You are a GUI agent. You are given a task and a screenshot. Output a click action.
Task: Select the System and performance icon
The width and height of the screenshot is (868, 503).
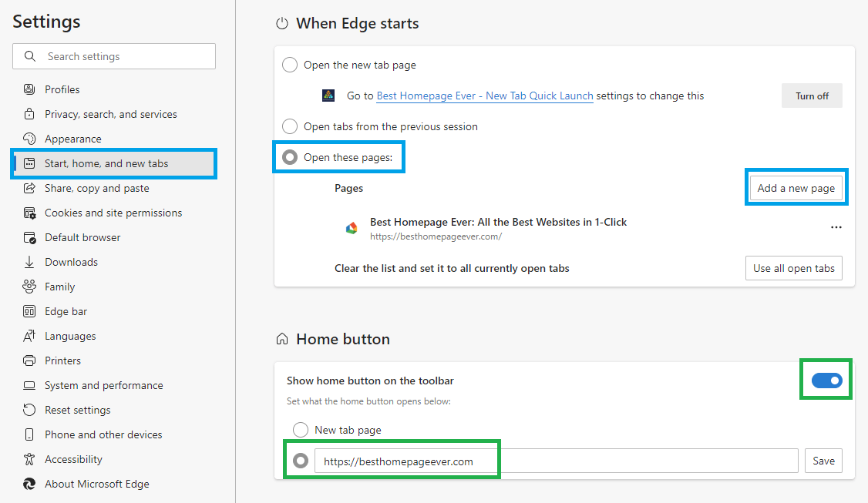28,385
